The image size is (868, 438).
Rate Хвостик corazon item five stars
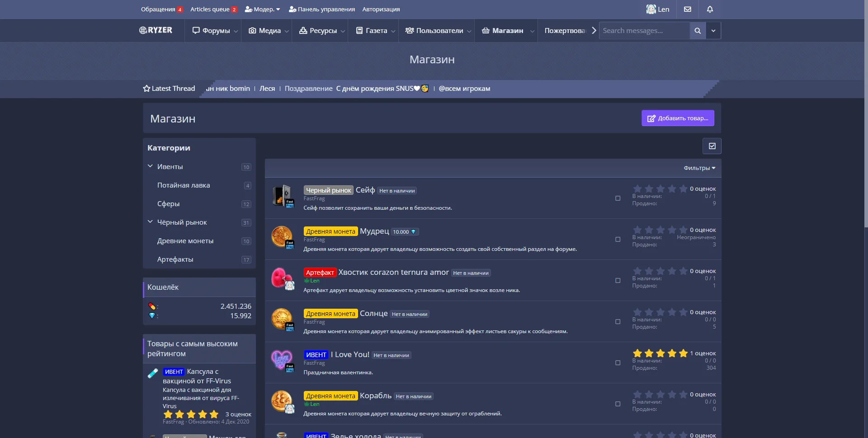point(683,271)
